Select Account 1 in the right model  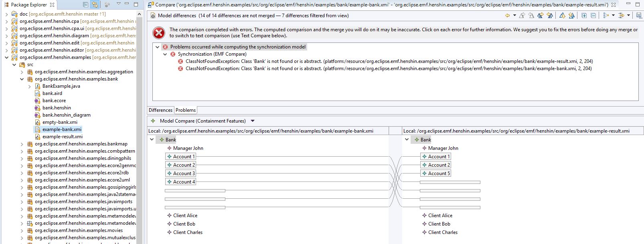point(435,157)
